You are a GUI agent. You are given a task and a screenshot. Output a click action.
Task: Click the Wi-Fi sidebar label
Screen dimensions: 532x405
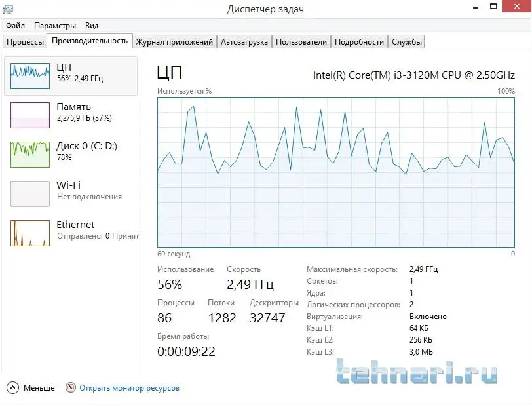[68, 185]
